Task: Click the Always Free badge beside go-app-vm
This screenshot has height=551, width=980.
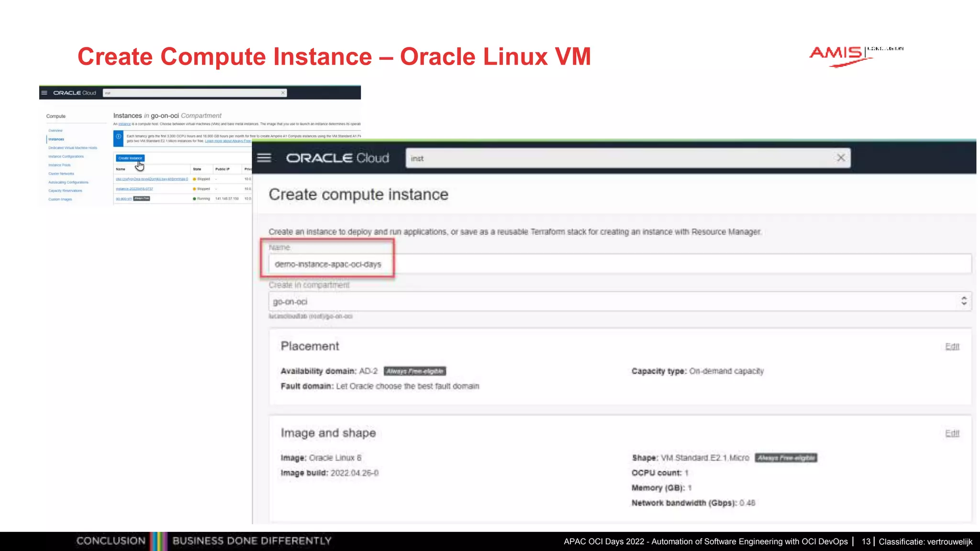Action: [142, 198]
